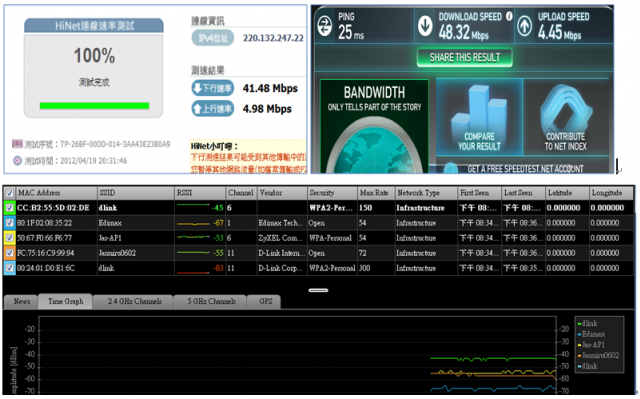Click the 4.98 Mbps upload result
Screen dimensions: 640x399
point(267,109)
